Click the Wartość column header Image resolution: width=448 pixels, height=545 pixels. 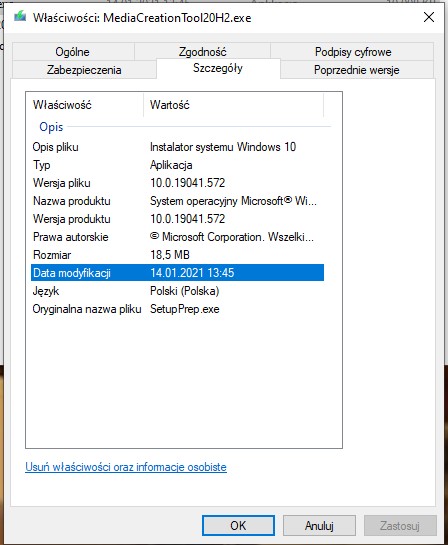[x=234, y=105]
